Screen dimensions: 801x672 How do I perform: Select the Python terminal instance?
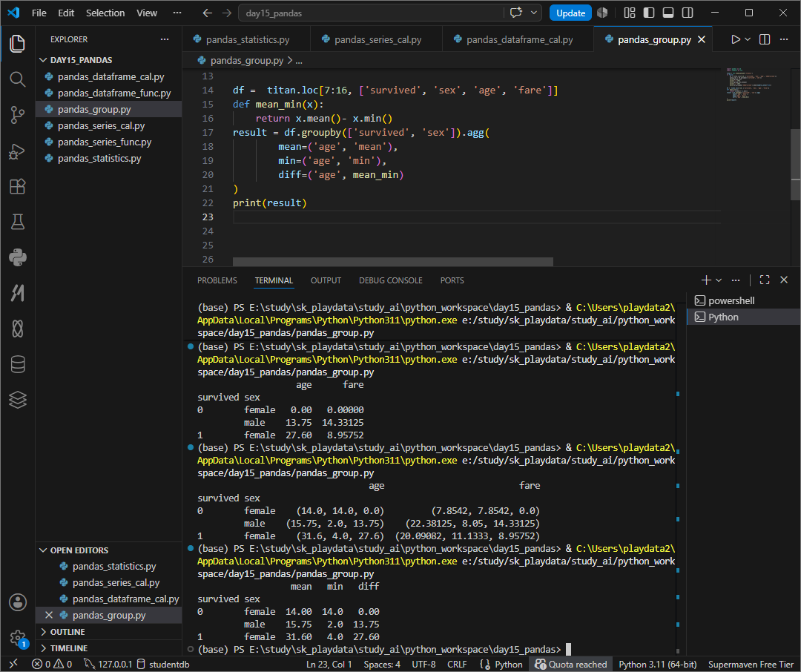[x=744, y=317]
